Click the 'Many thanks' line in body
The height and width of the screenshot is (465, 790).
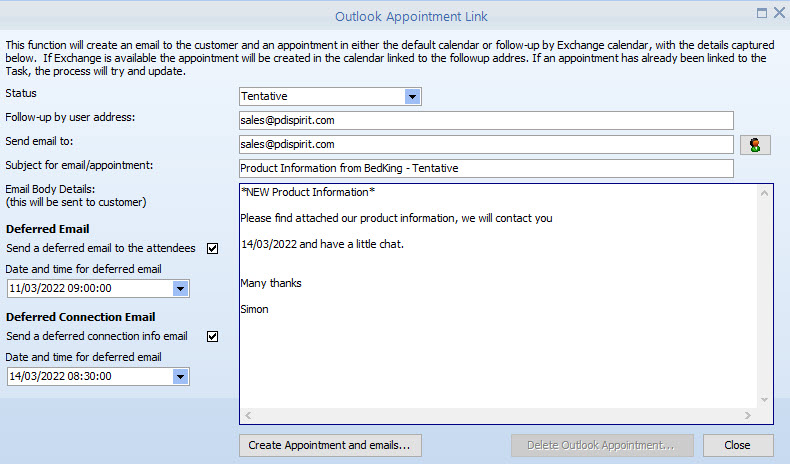[x=271, y=283]
